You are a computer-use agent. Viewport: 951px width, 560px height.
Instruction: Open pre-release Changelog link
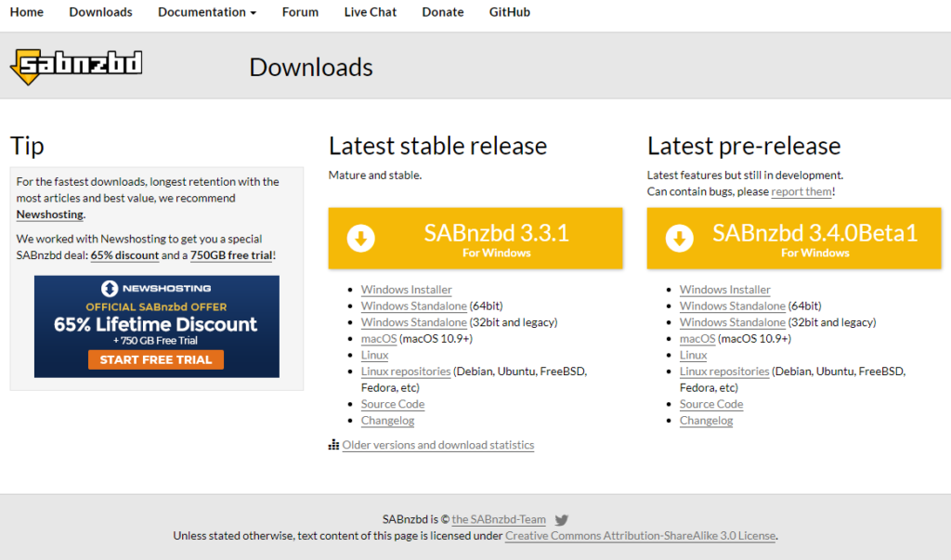click(x=706, y=421)
